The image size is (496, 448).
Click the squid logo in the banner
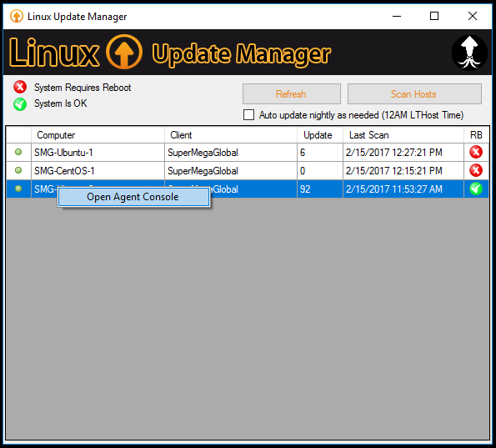469,53
